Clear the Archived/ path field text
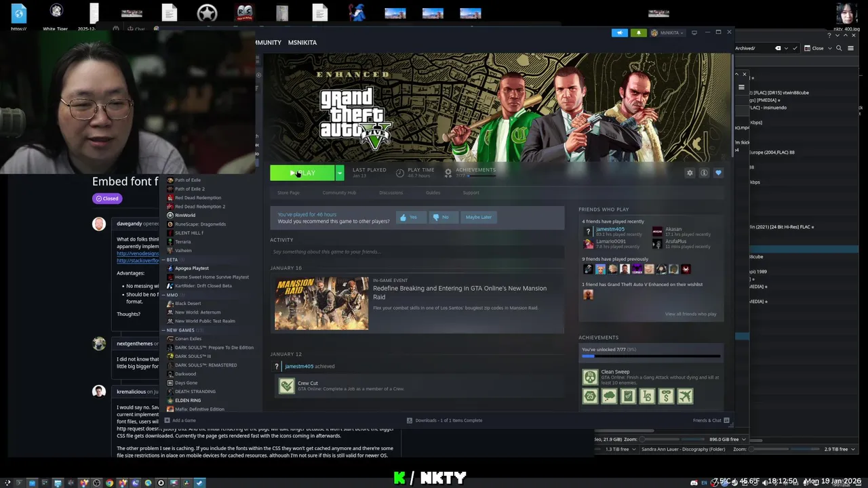The height and width of the screenshot is (488, 868). (x=778, y=48)
